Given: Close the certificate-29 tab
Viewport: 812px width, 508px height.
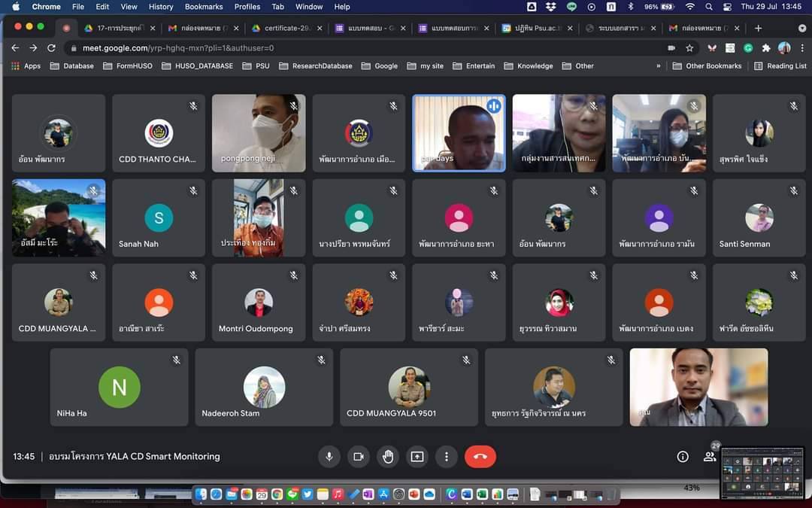Looking at the screenshot, I should pyautogui.click(x=319, y=29).
